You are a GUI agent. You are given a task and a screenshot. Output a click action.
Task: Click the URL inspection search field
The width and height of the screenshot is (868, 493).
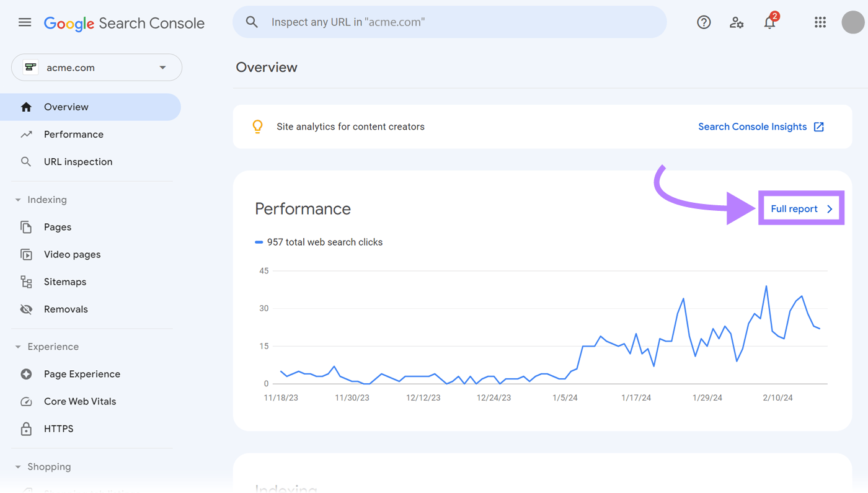(449, 22)
